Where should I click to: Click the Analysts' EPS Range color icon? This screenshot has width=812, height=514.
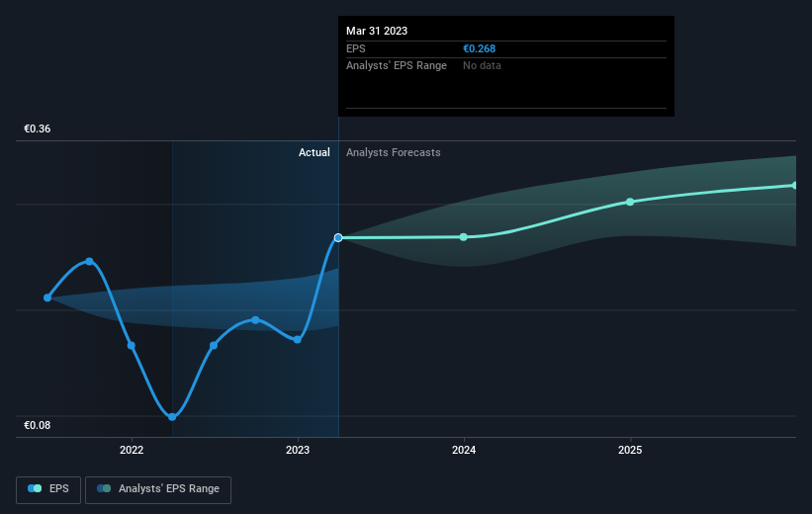104,488
